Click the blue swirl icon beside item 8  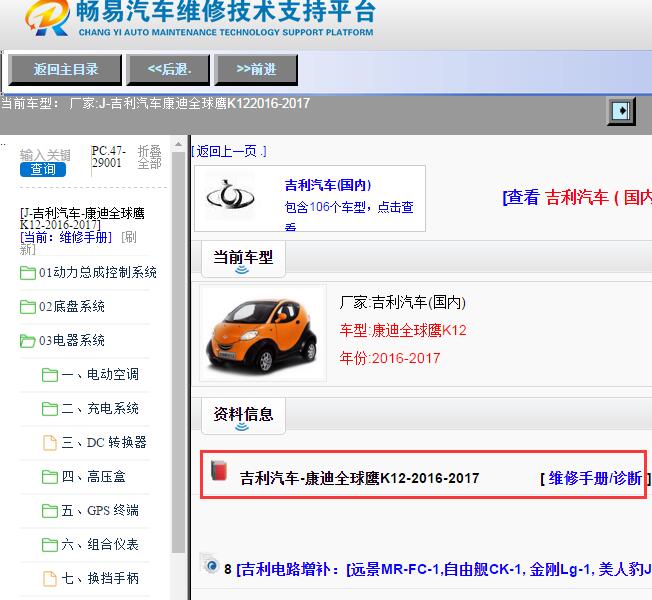[x=210, y=564]
